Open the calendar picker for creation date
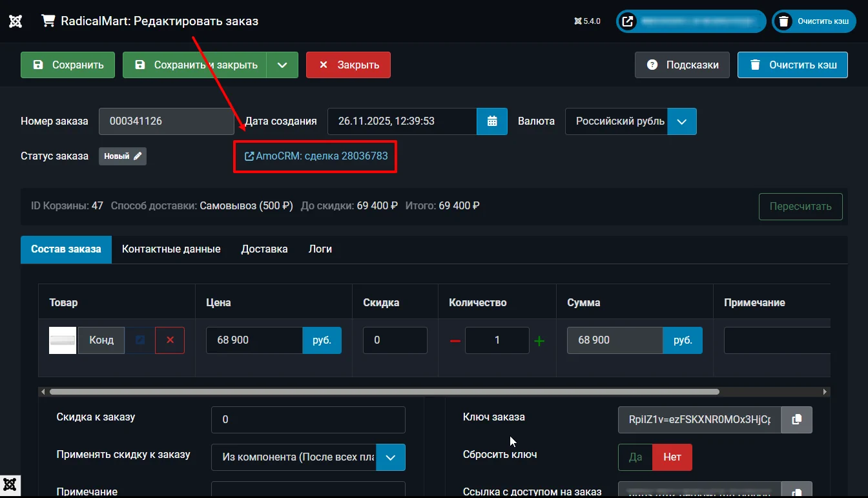Image resolution: width=868 pixels, height=498 pixels. 492,121
